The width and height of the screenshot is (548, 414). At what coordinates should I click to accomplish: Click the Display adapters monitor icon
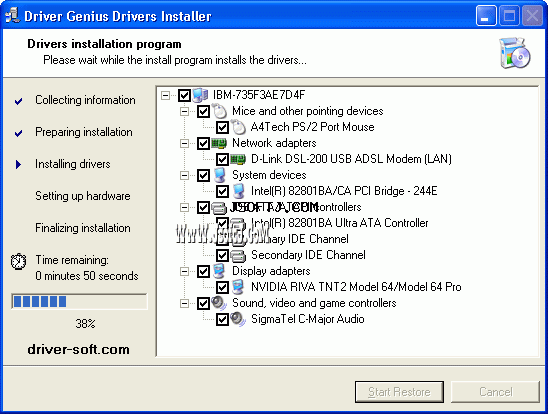[219, 271]
